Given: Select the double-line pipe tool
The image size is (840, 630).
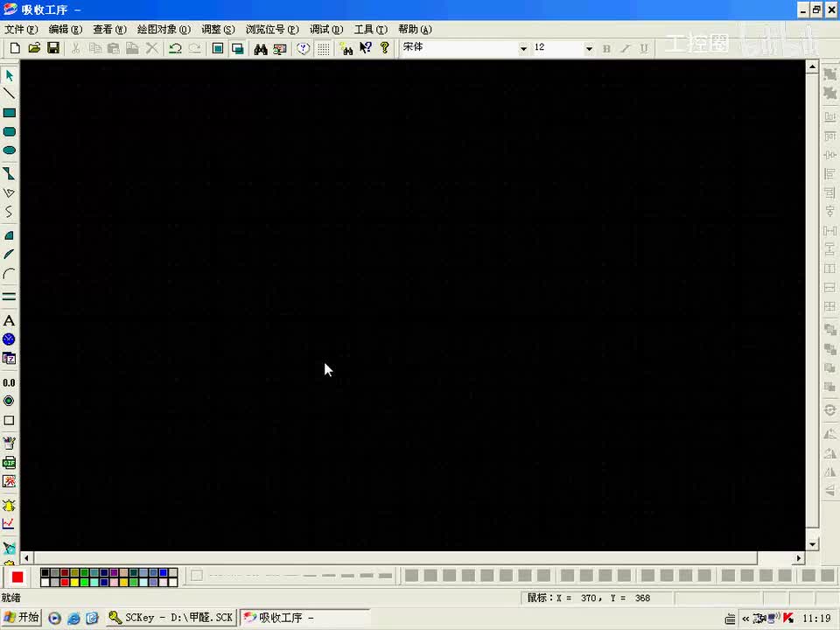Looking at the screenshot, I should click(9, 297).
